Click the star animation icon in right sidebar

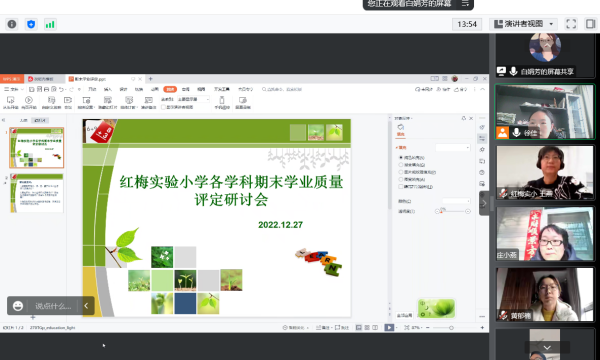(482, 150)
